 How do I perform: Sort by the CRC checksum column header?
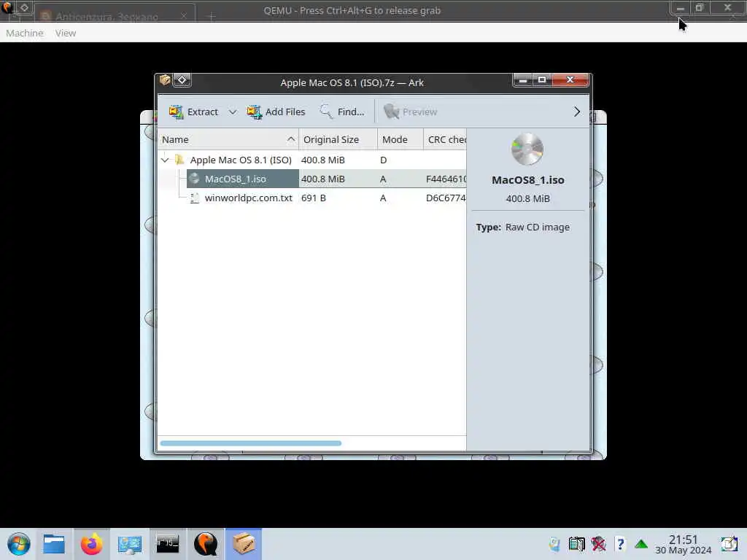[x=445, y=139]
